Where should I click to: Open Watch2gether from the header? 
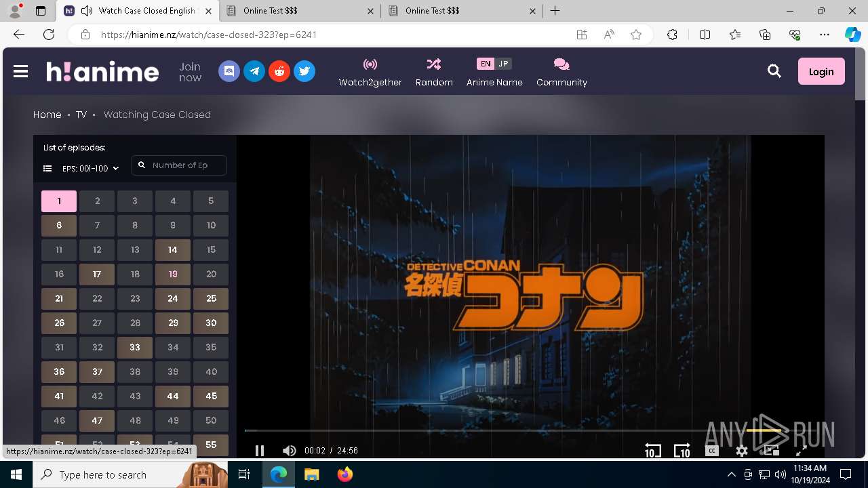[370, 72]
